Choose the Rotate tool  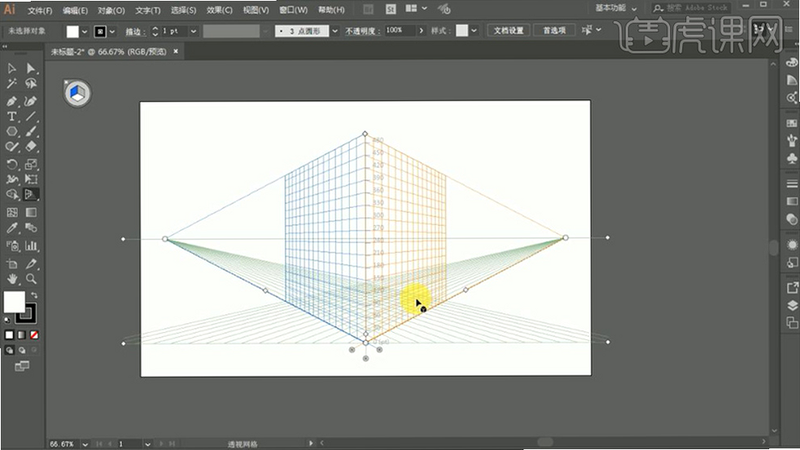[12, 164]
